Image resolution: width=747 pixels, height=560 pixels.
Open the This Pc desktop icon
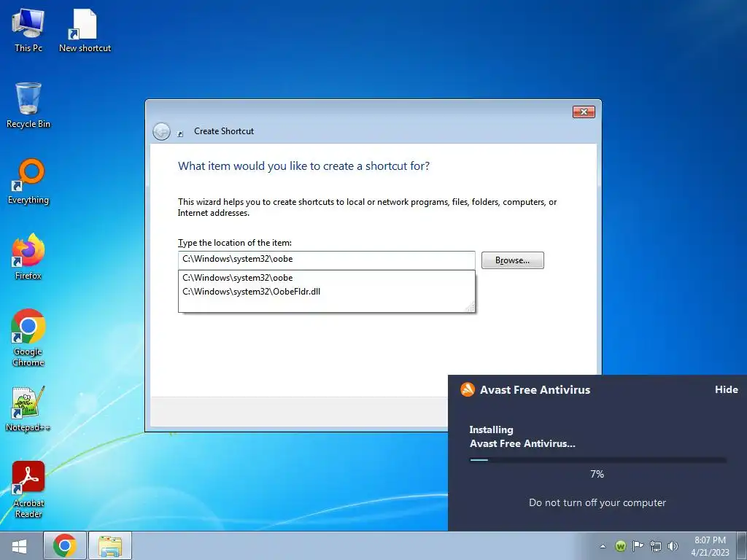[28, 31]
